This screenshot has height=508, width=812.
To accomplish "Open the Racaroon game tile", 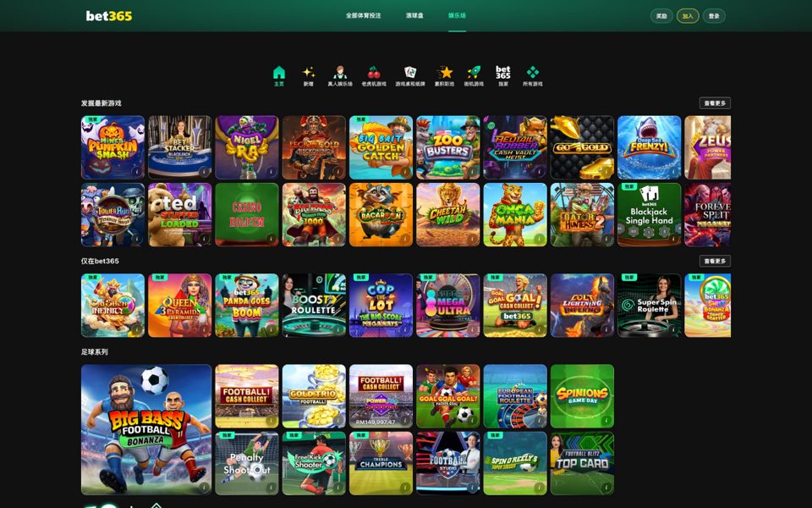I will (381, 214).
